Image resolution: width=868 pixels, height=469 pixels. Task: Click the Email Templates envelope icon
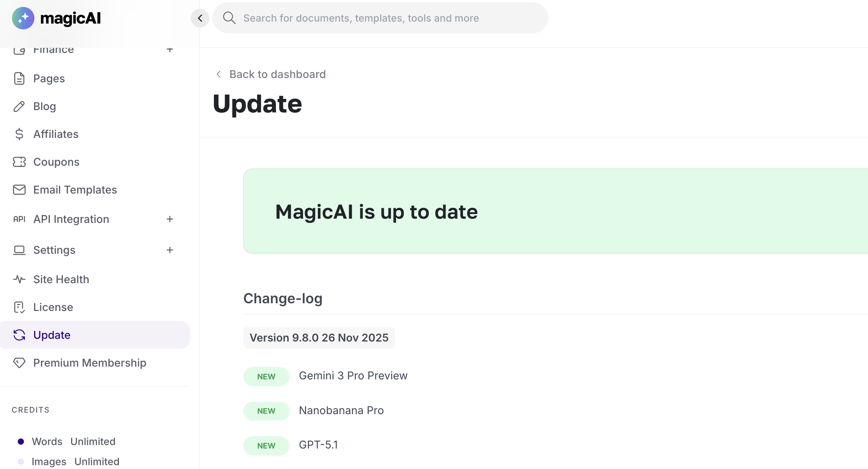point(19,190)
